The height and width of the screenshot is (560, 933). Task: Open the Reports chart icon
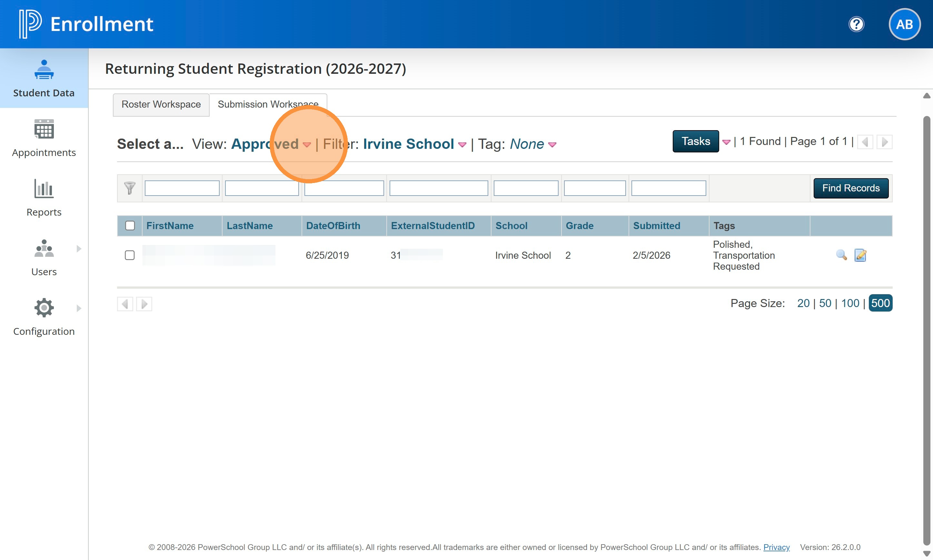pos(44,189)
